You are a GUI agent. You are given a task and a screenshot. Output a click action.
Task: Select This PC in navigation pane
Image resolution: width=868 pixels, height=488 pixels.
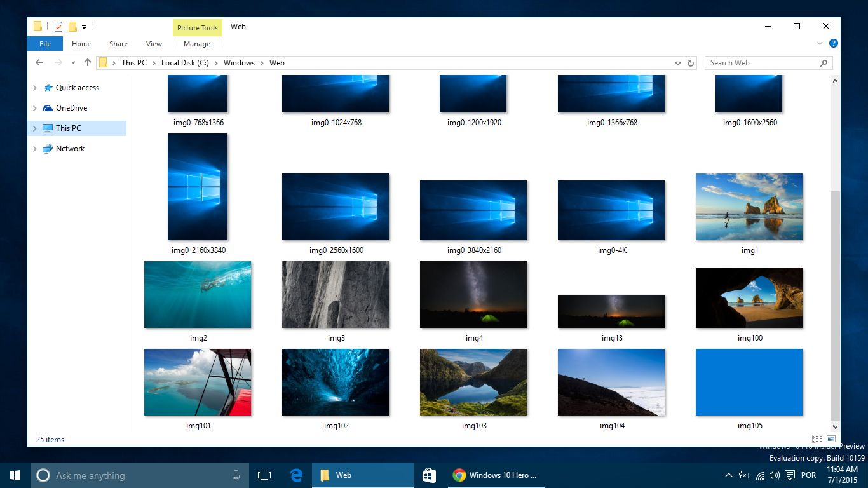[69, 128]
